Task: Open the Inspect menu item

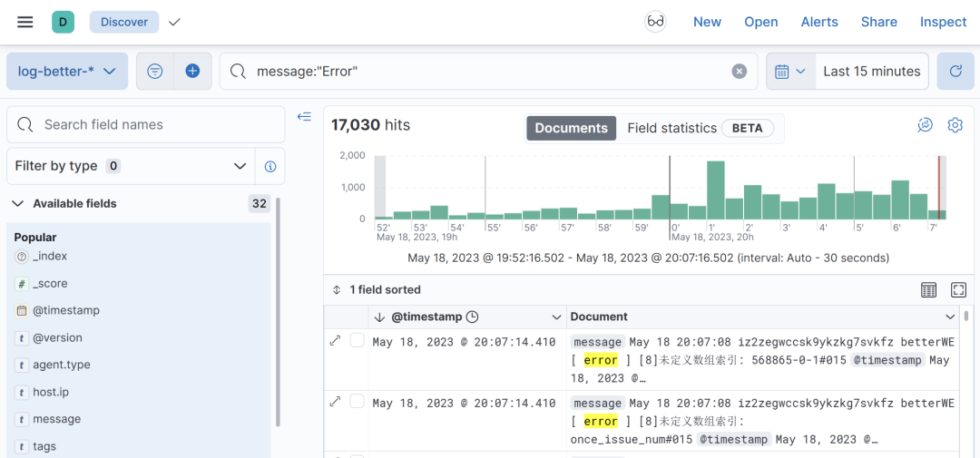Action: pos(943,22)
